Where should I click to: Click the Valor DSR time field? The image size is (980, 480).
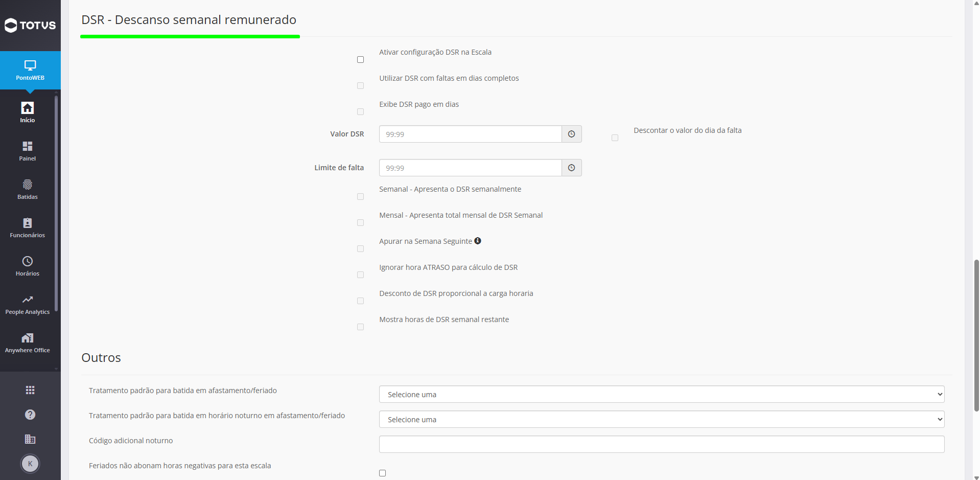click(471, 134)
